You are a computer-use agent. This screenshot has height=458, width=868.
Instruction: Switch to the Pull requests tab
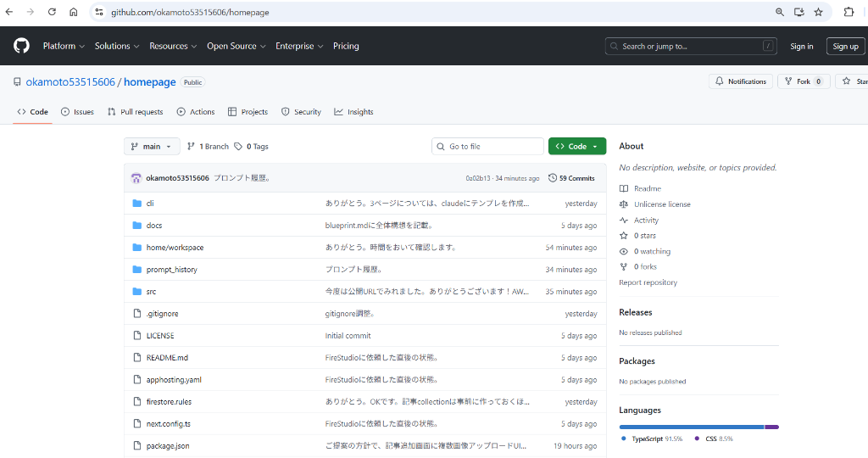point(136,112)
